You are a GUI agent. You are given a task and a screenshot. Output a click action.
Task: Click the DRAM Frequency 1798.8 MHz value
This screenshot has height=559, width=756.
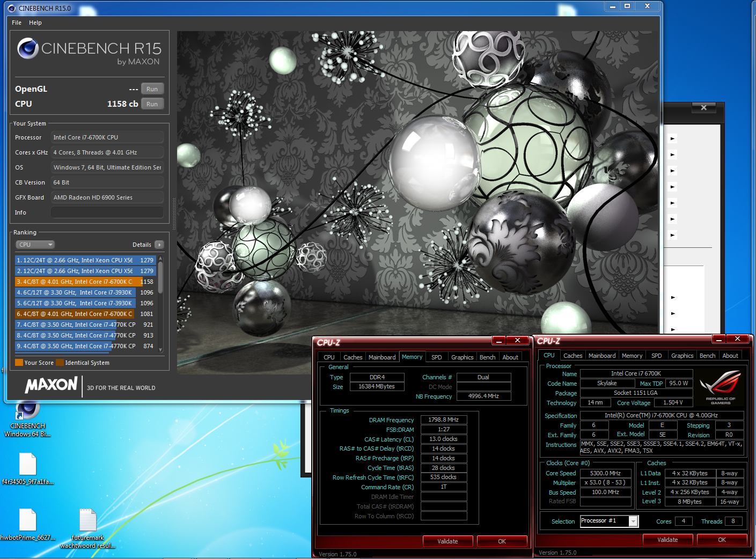[444, 420]
